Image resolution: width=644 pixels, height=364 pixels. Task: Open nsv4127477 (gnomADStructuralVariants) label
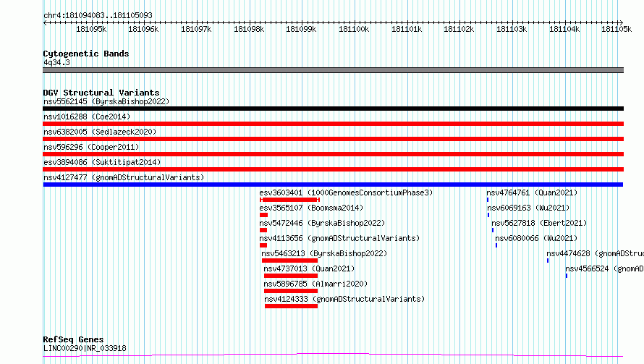pyautogui.click(x=124, y=177)
